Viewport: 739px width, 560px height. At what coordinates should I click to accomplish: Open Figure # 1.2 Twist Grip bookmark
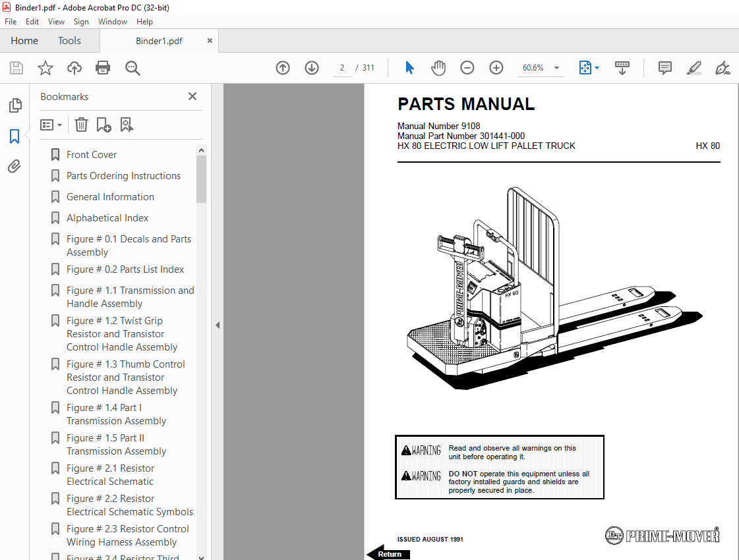click(122, 333)
